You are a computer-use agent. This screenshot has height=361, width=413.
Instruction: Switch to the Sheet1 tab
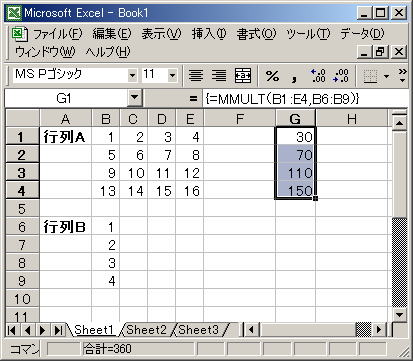coord(94,330)
